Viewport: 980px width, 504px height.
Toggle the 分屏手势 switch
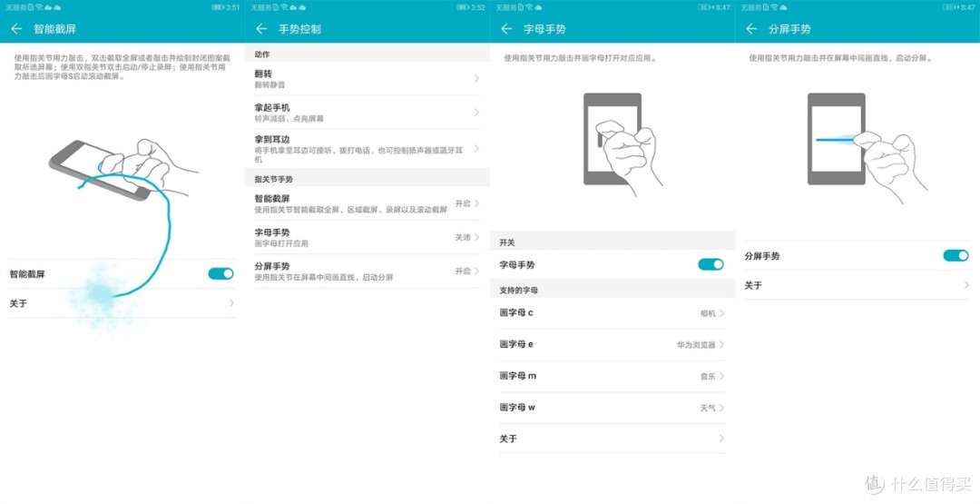(955, 255)
